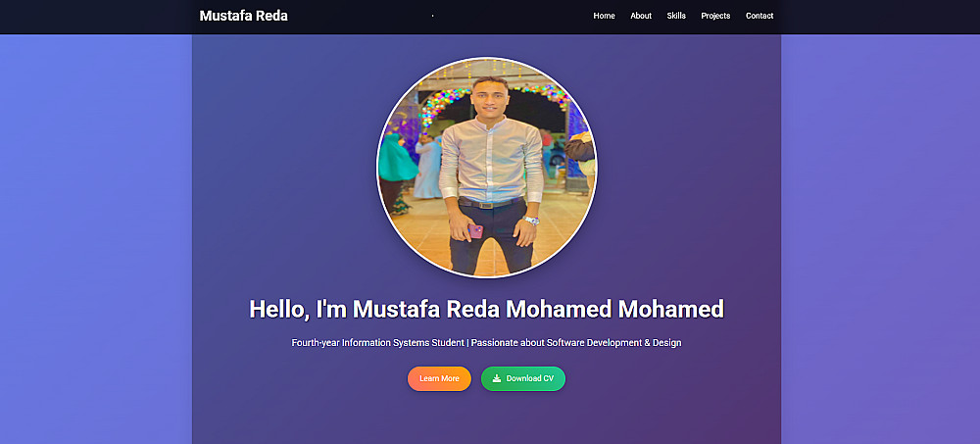Open the Projects navigation item
The width and height of the screenshot is (980, 444).
715,16
